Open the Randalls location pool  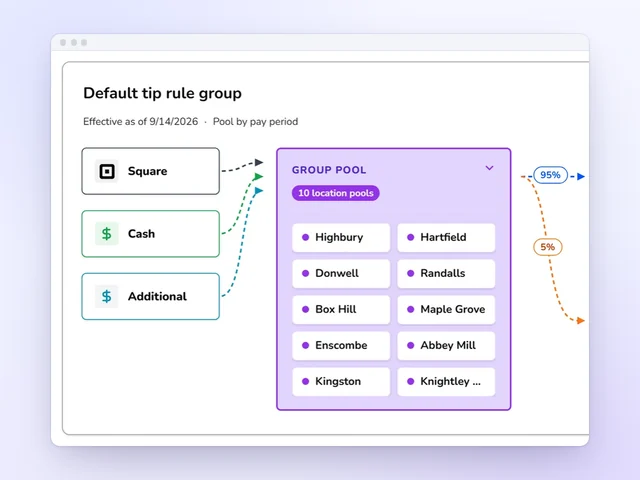[x=446, y=273]
